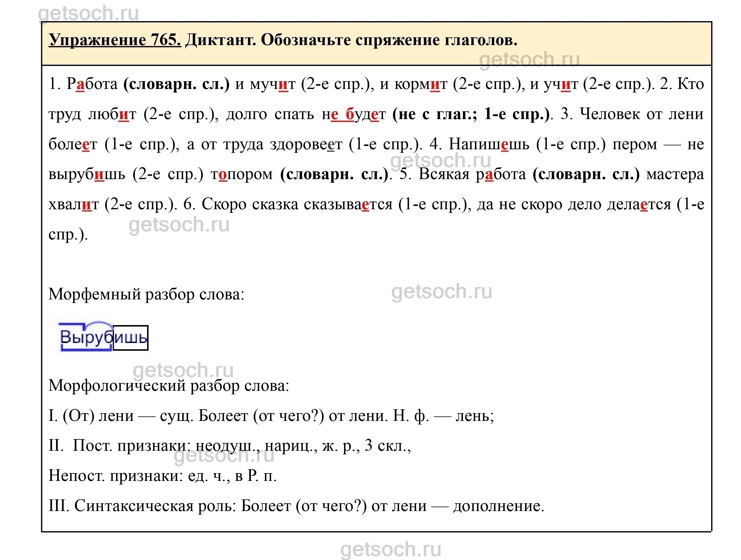Click the top-left getsoch.ru watermark
This screenshot has width=741, height=560.
(x=88, y=13)
